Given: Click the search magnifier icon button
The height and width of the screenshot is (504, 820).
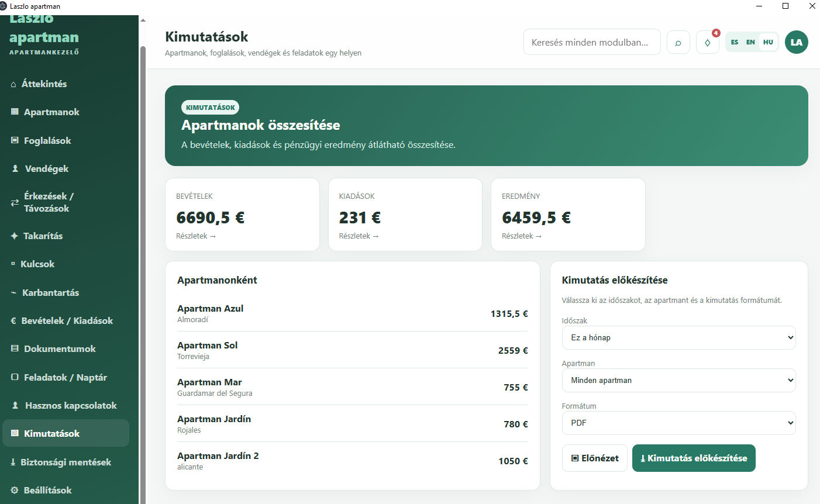Looking at the screenshot, I should pyautogui.click(x=678, y=42).
